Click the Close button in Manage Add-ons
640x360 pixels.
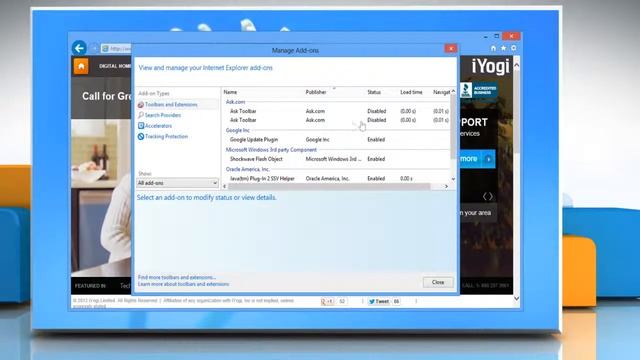(438, 282)
